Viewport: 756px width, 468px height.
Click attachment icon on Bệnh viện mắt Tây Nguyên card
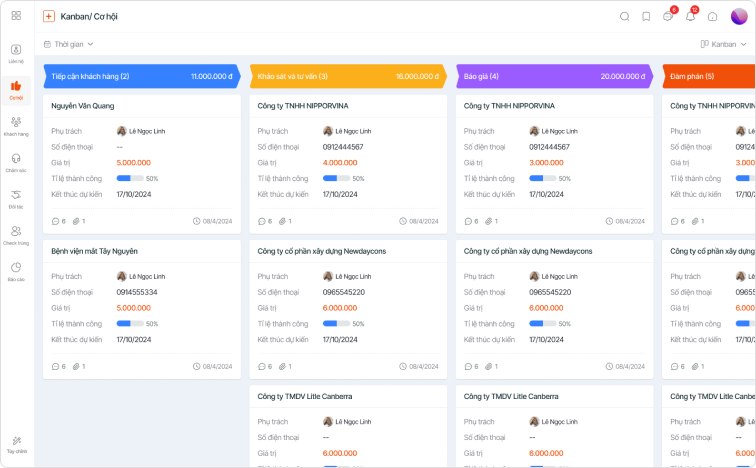[x=76, y=366]
